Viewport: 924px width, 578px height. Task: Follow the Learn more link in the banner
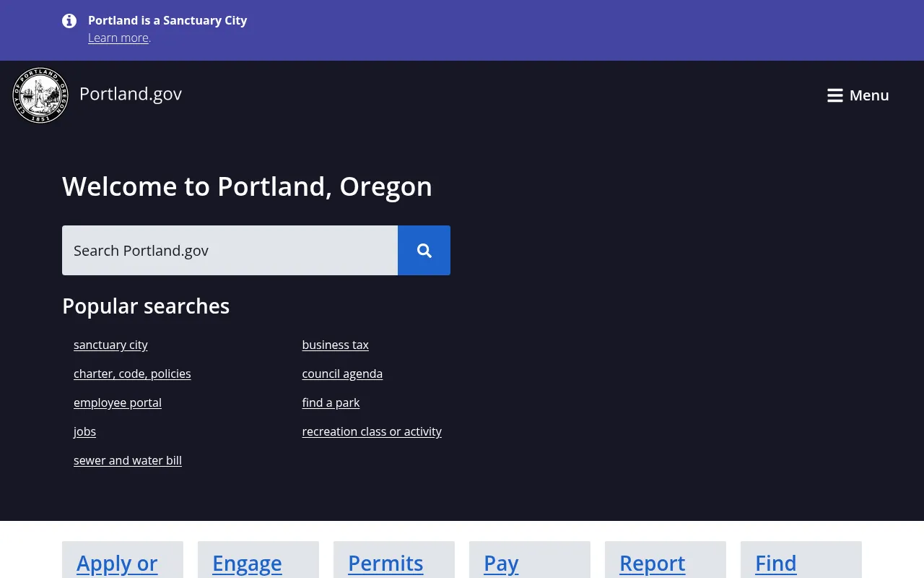(118, 38)
